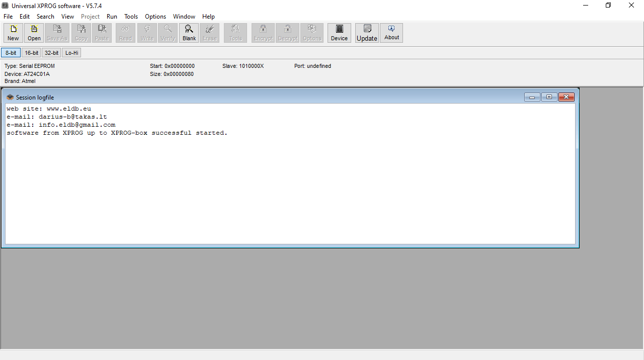Click the 'web site: www.eldb.eu' log line
Viewport: 644px width, 360px height.
pyautogui.click(x=49, y=109)
